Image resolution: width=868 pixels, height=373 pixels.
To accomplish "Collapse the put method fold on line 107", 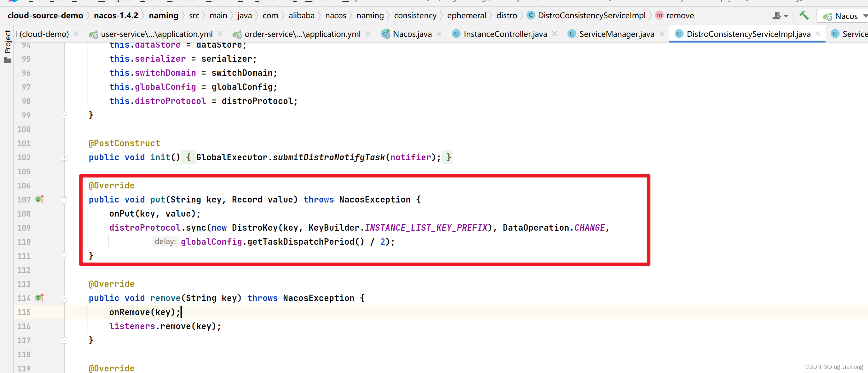I will 65,200.
